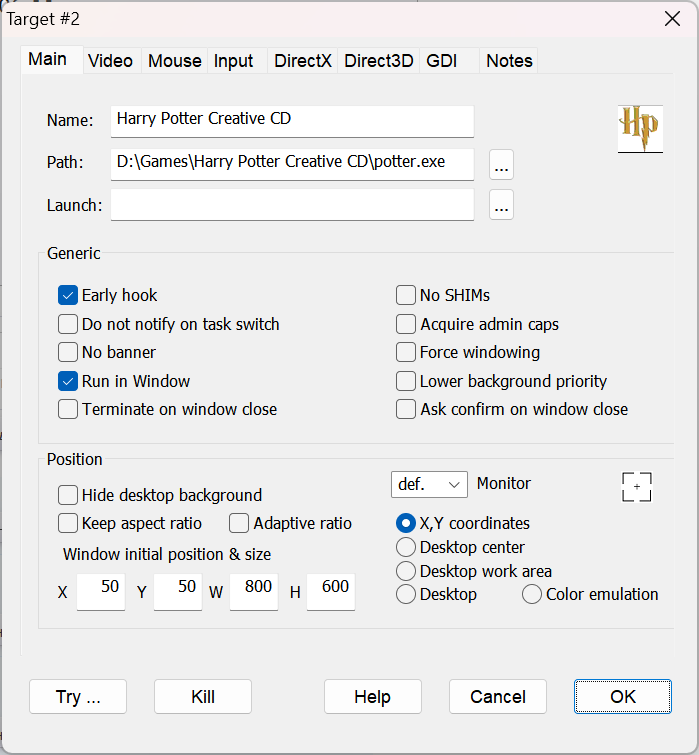Browse for the Launch file
Screen dimensions: 699x755
[x=501, y=206]
